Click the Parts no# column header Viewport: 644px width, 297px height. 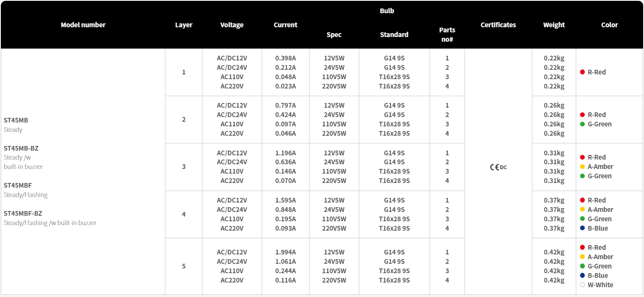[x=447, y=34]
